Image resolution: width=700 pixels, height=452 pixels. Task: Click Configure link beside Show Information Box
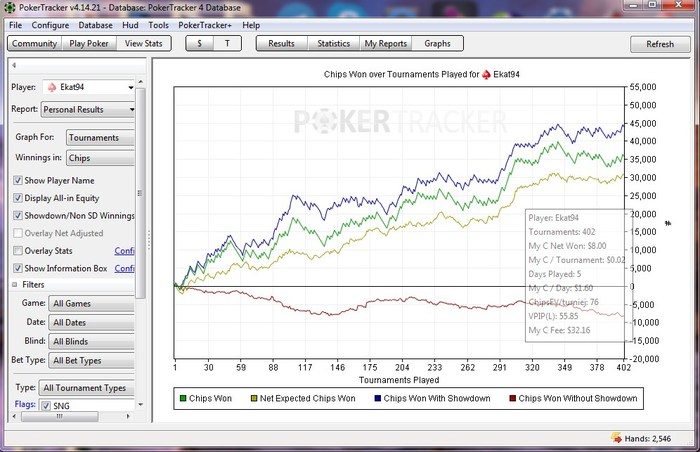pyautogui.click(x=125, y=268)
